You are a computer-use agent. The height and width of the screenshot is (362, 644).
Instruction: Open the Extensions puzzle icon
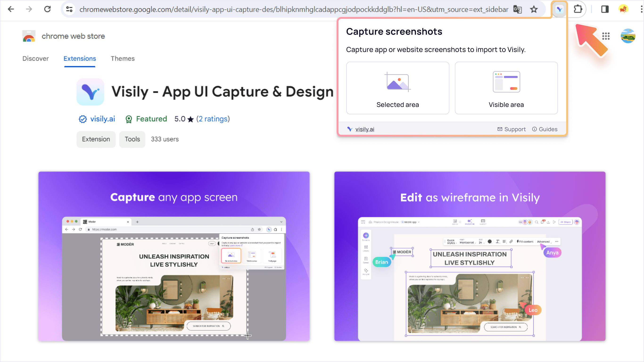tap(578, 9)
